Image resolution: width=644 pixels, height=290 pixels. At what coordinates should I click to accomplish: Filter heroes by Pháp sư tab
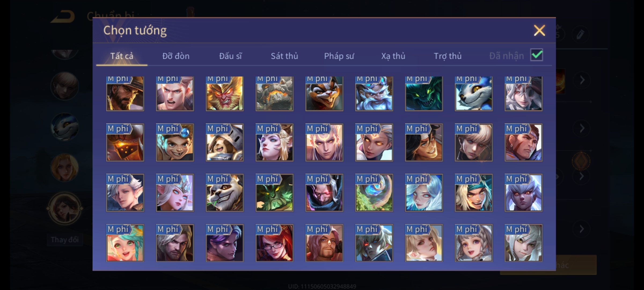(339, 56)
